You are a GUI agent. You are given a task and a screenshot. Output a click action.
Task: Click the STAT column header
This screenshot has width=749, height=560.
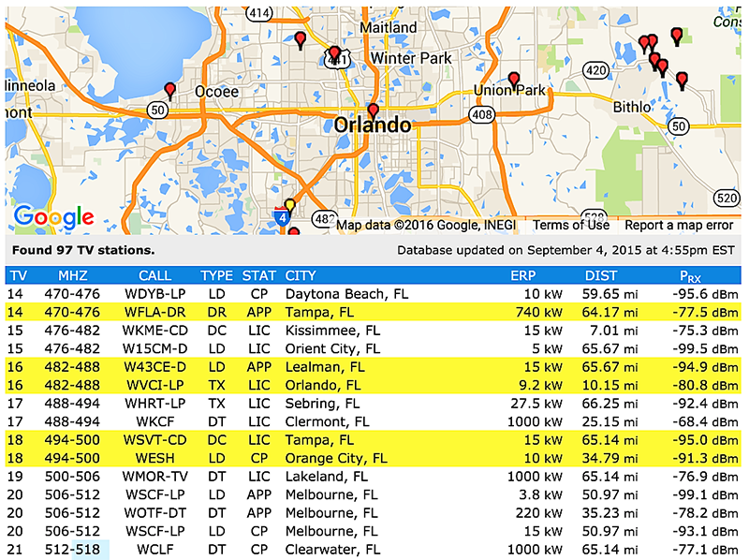point(259,275)
